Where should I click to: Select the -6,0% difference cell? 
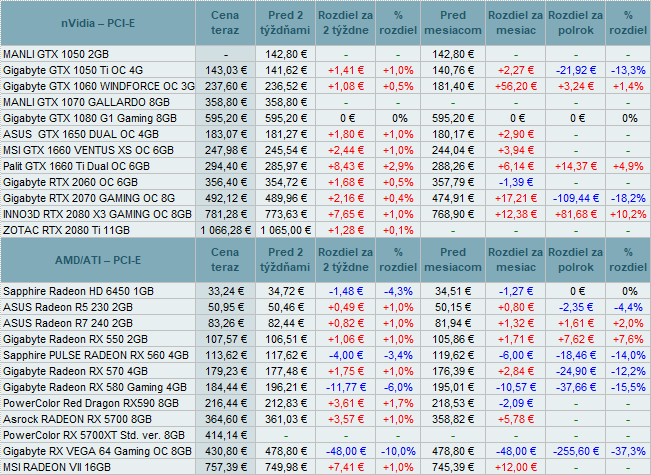(x=398, y=387)
